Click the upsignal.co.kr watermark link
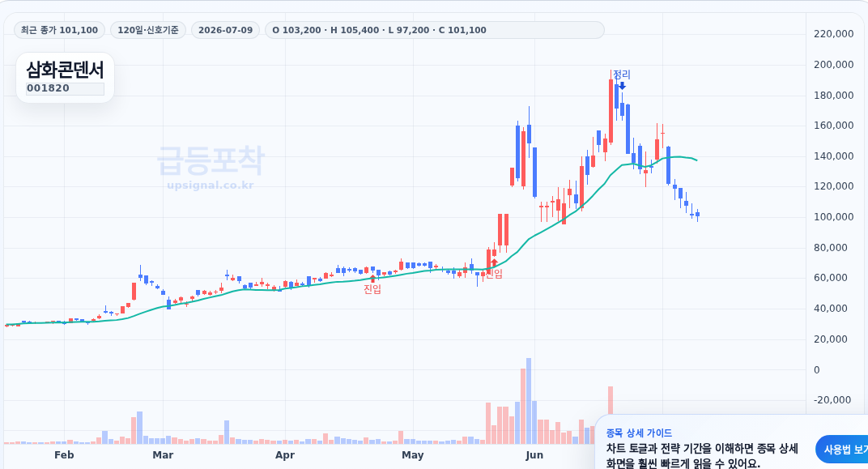 [211, 185]
